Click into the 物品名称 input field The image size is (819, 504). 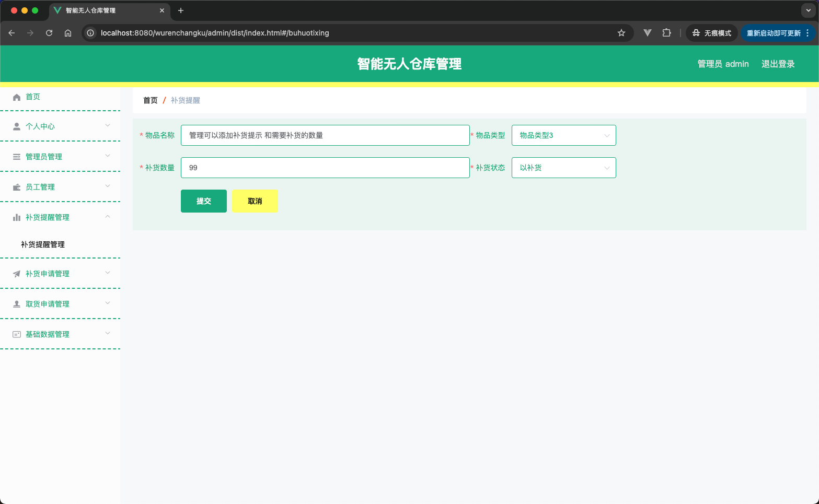coord(325,135)
